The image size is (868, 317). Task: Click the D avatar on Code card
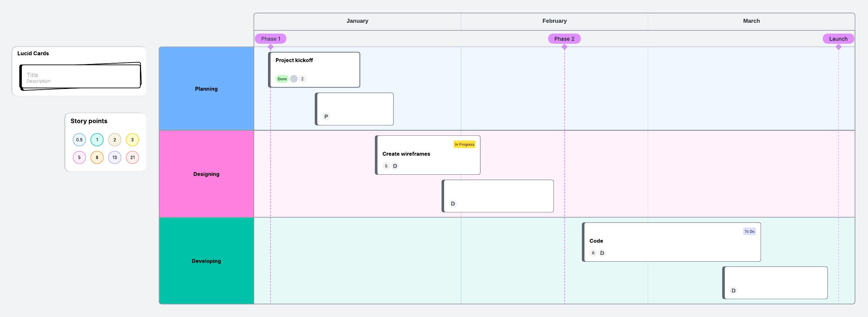(602, 253)
